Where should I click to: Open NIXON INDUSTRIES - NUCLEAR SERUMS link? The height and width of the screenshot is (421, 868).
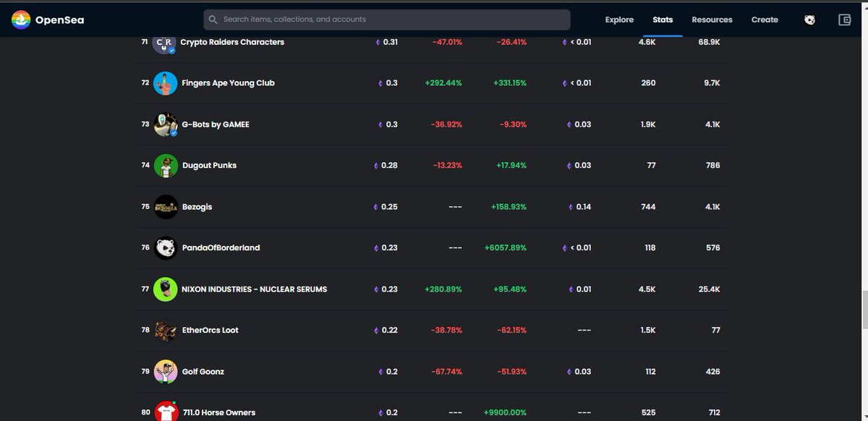(255, 289)
